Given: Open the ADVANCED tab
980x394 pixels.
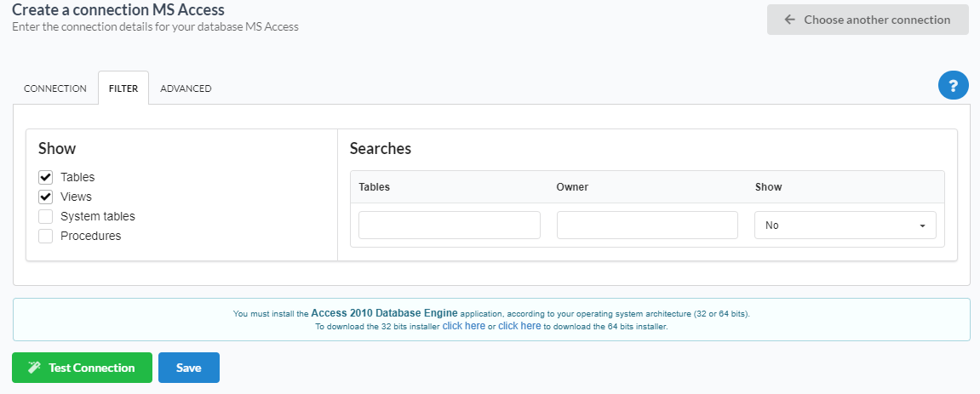Looking at the screenshot, I should [x=186, y=89].
